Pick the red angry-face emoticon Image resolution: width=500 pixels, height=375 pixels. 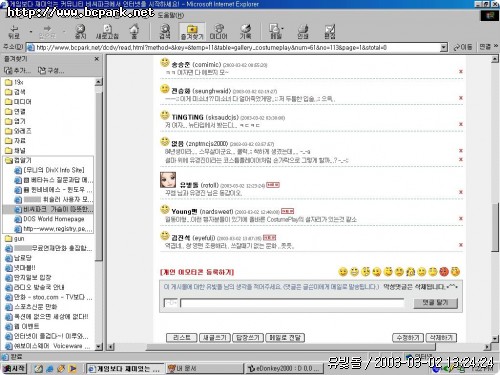coord(444,272)
